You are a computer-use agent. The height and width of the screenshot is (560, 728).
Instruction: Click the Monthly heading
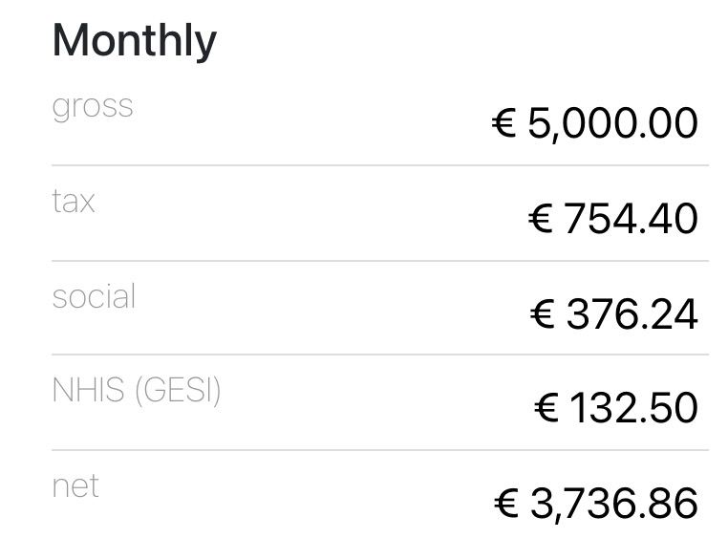[134, 41]
